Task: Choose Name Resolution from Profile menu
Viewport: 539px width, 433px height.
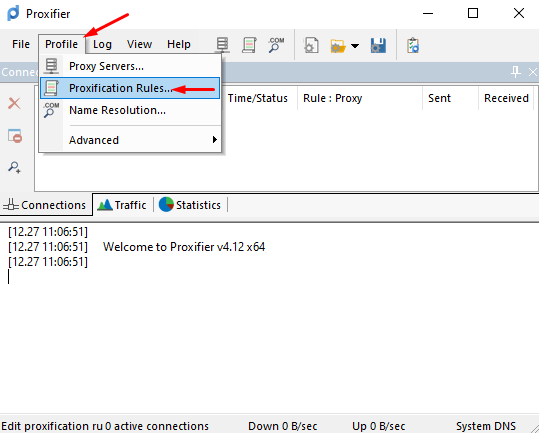Action: tap(130, 110)
